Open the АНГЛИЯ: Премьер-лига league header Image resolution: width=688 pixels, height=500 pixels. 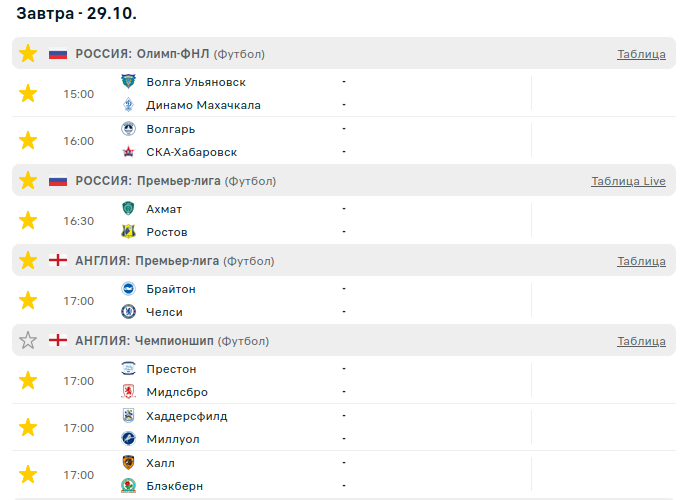[x=147, y=261]
